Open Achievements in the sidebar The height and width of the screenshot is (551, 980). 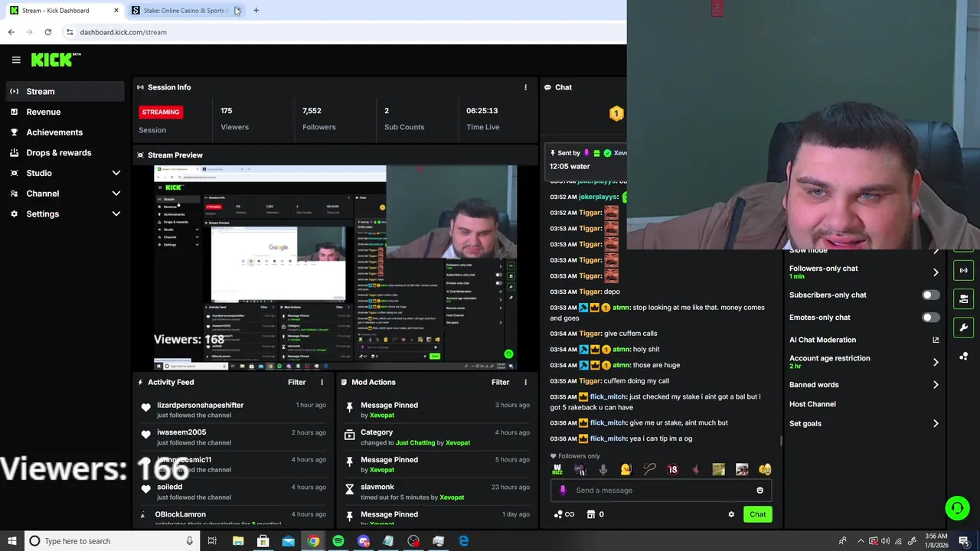64,132
